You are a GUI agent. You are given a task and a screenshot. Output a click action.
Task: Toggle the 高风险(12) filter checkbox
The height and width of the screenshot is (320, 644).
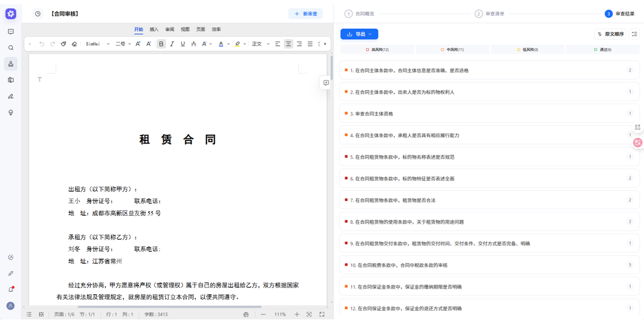367,50
